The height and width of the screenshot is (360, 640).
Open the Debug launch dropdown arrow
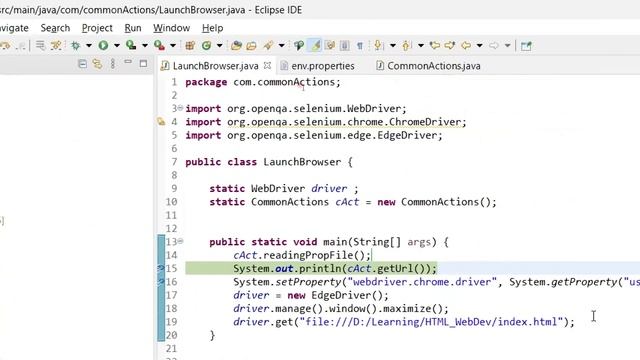pyautogui.click(x=89, y=45)
